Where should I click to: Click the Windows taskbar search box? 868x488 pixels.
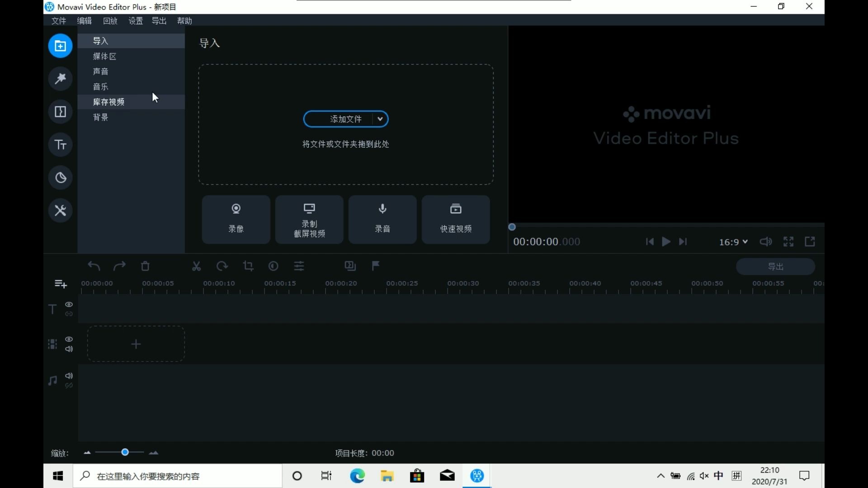click(178, 476)
